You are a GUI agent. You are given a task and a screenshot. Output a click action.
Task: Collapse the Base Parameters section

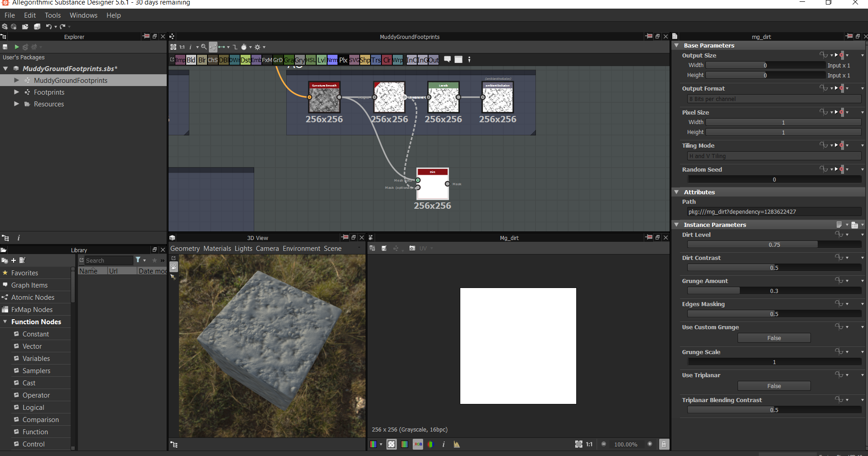[676, 45]
